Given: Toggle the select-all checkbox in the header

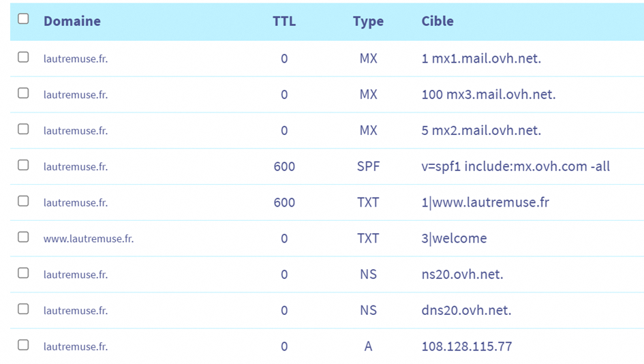Looking at the screenshot, I should point(23,20).
